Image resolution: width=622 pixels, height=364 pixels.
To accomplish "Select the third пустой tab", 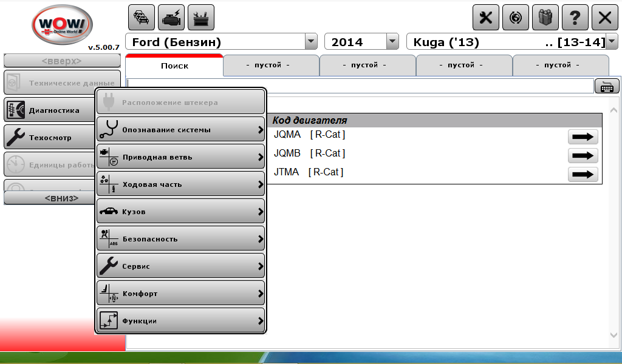I will click(464, 65).
